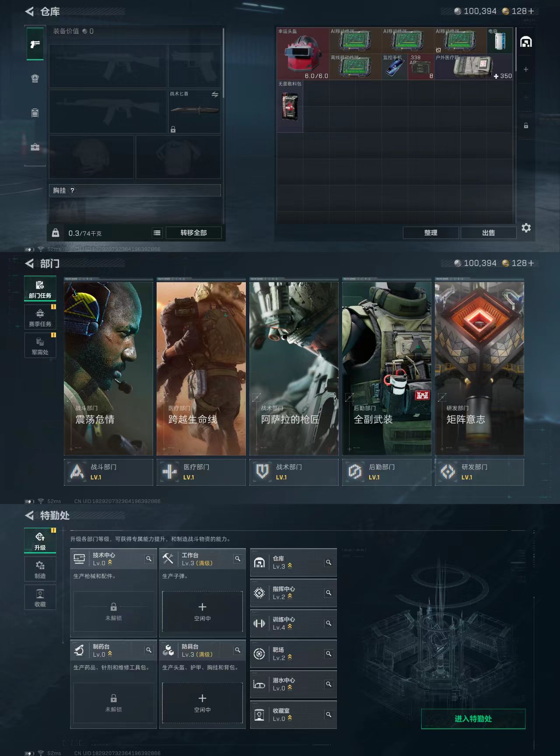560x756 pixels.
Task: Click the 整理 button
Action: click(x=430, y=233)
